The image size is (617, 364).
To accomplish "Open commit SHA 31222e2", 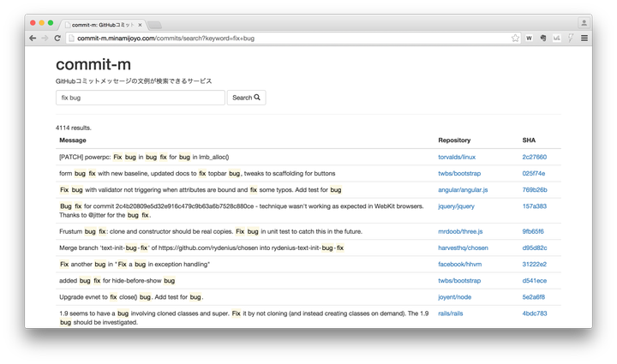I will pyautogui.click(x=535, y=265).
